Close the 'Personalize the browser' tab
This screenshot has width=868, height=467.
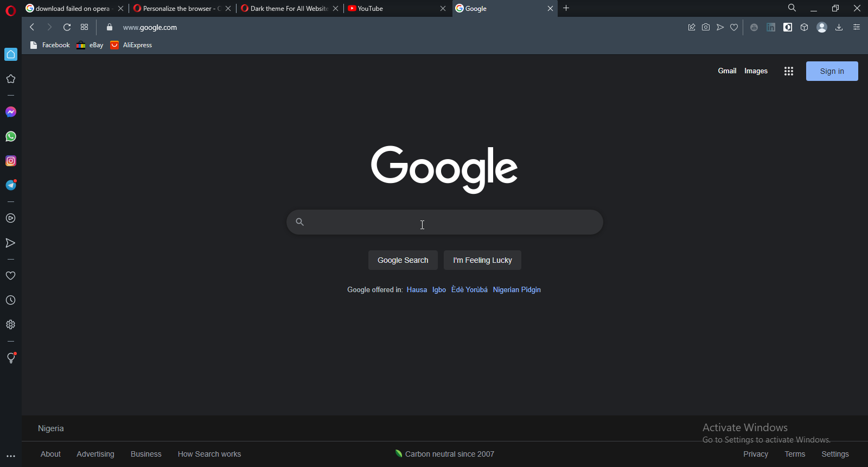[x=228, y=9]
